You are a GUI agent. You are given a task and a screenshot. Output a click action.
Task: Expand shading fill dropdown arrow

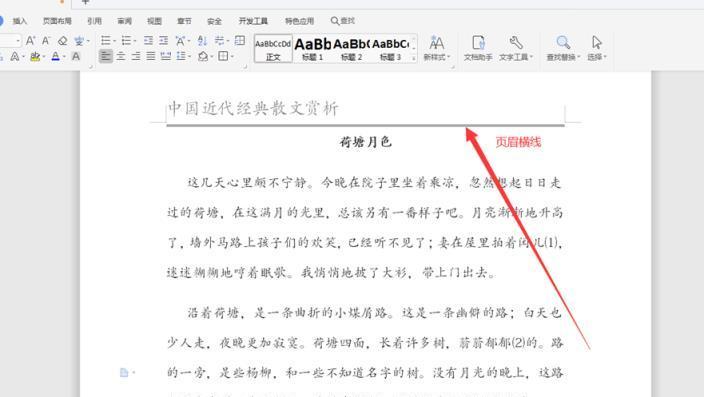[211, 57]
